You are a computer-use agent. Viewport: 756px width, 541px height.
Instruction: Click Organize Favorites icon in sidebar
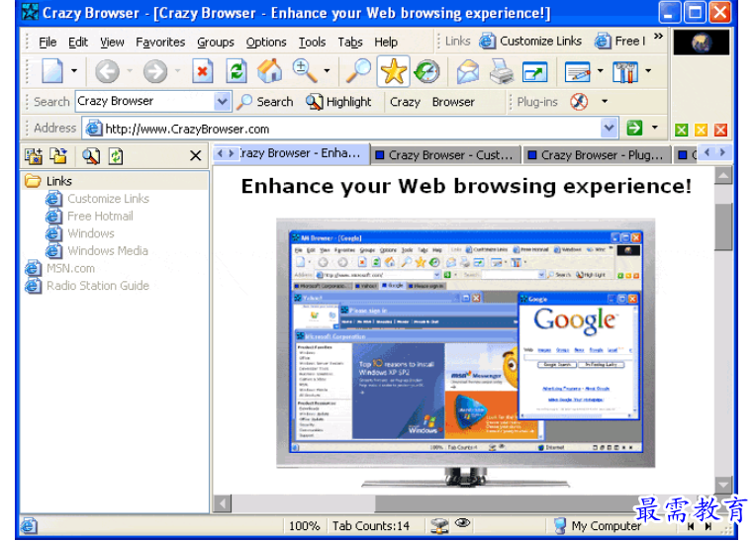58,156
